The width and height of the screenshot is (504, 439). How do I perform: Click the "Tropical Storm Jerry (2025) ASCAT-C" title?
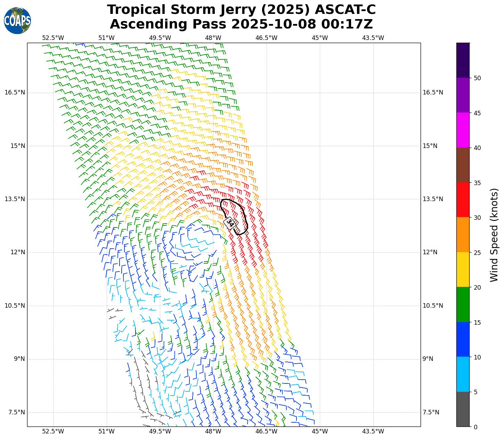click(x=241, y=10)
